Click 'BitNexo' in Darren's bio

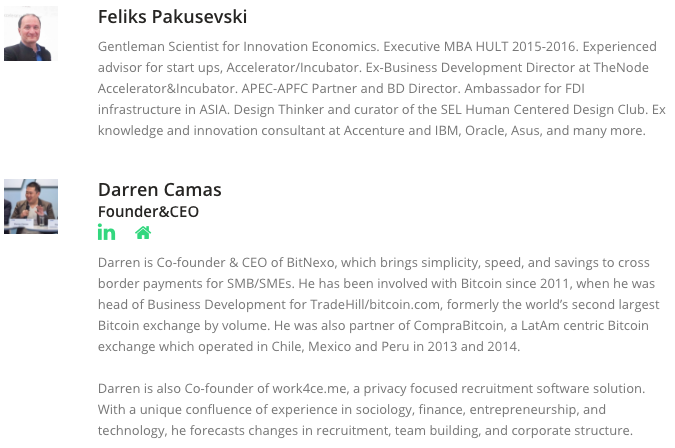click(x=310, y=263)
